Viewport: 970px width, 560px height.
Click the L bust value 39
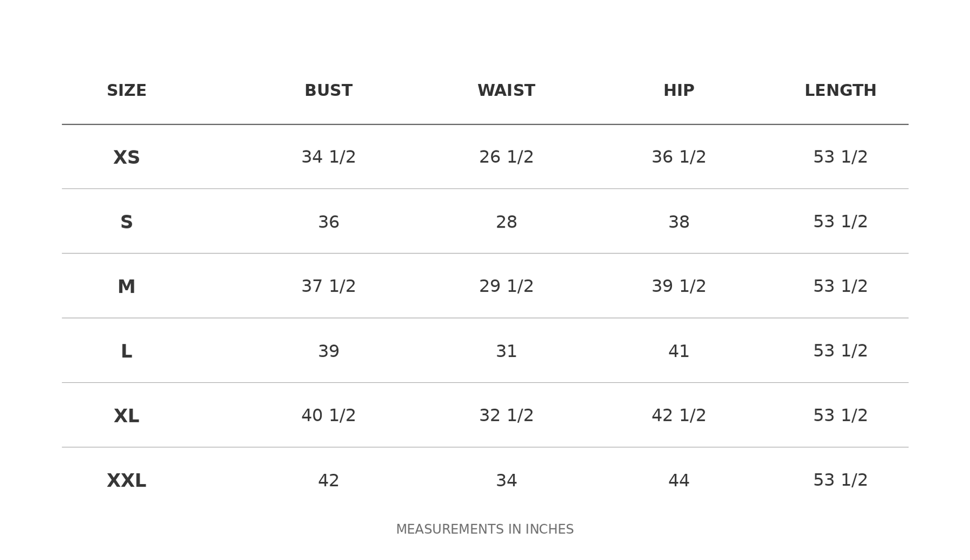point(328,351)
